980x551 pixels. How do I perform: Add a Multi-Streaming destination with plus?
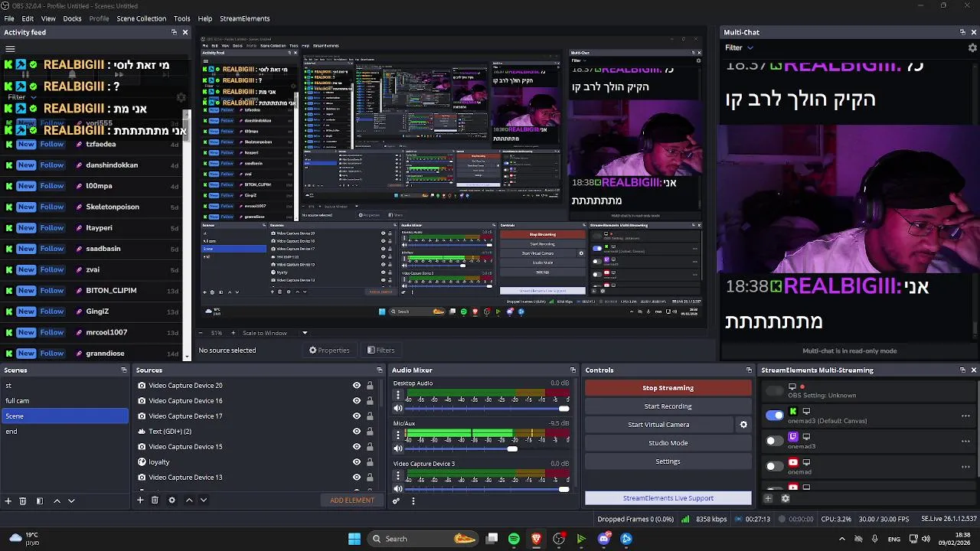(x=769, y=498)
